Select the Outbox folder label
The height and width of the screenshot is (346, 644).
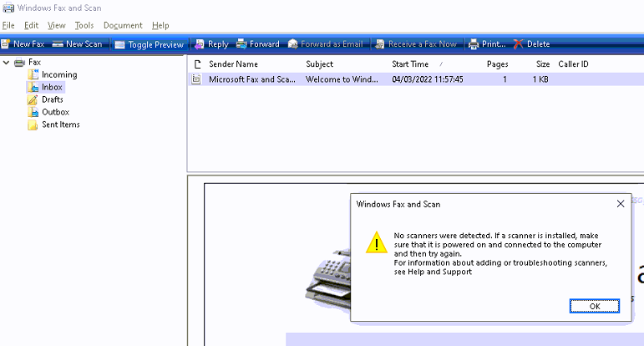pos(55,112)
